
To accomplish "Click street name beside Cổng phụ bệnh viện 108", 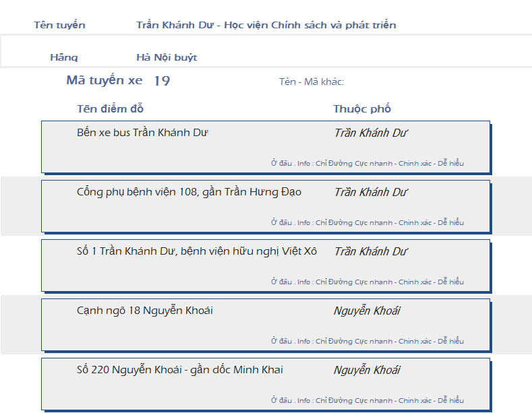I will point(371,192).
